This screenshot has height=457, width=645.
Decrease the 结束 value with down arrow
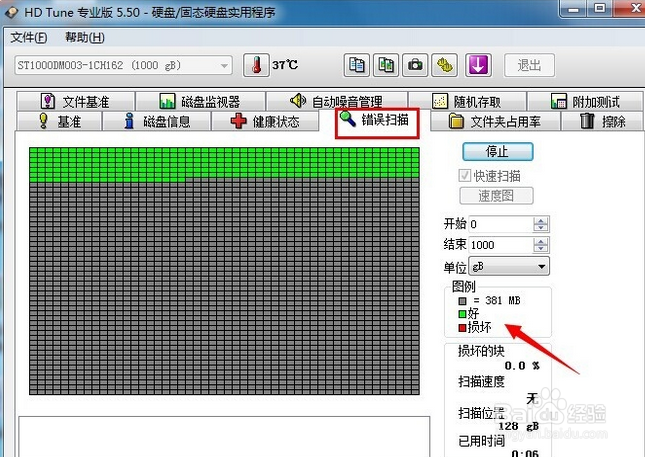(541, 249)
